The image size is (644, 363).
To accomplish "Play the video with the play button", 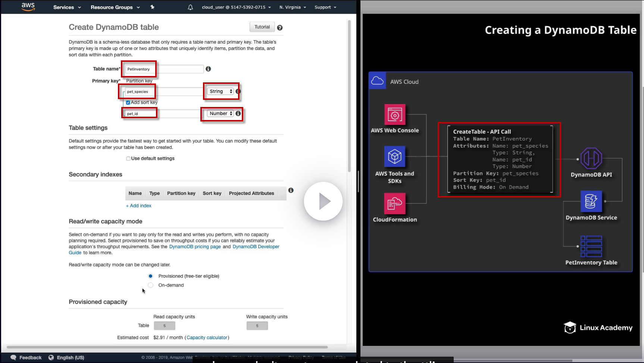I will 323,201.
